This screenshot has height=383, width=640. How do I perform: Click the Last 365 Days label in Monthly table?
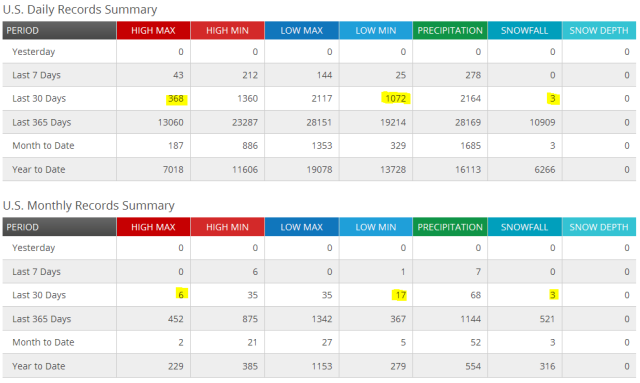pyautogui.click(x=42, y=319)
